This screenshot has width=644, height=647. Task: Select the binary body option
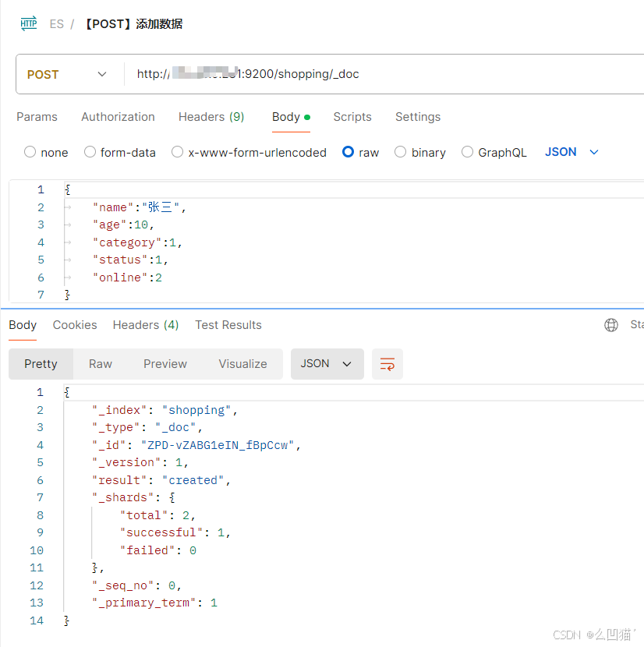401,152
